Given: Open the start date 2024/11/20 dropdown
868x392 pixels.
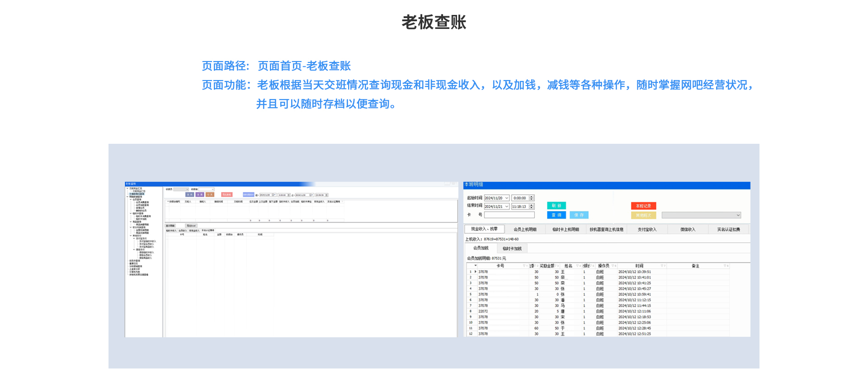Looking at the screenshot, I should pyautogui.click(x=507, y=198).
